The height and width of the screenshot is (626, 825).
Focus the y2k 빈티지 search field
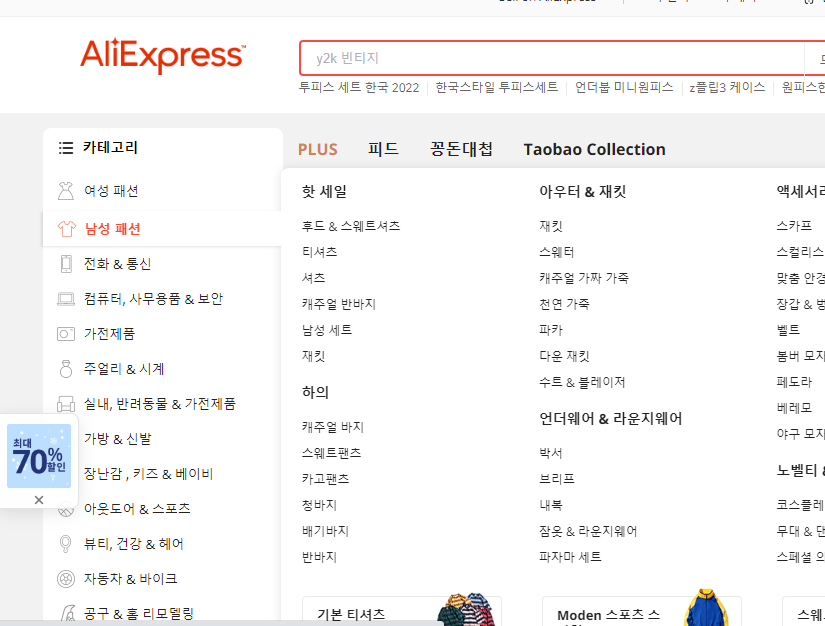[x=551, y=58]
